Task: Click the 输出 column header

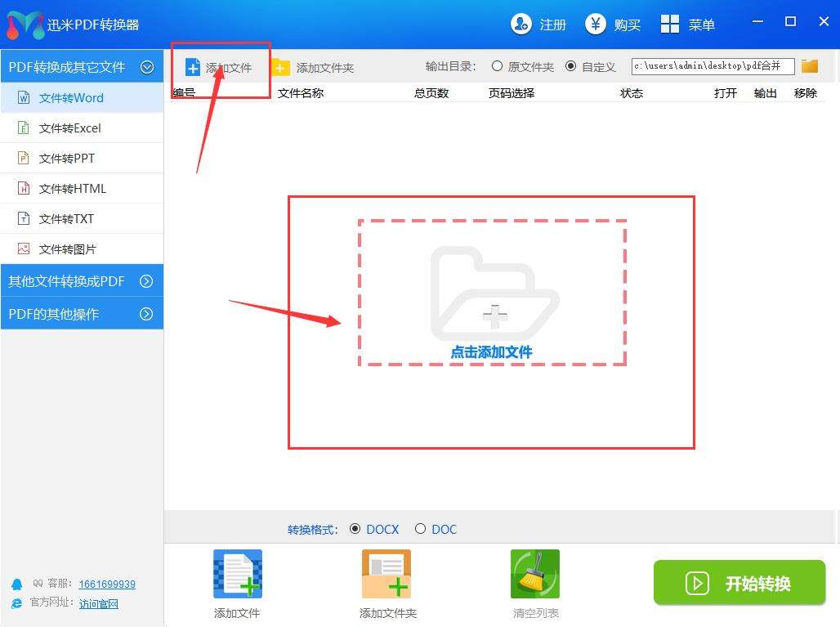Action: (765, 93)
